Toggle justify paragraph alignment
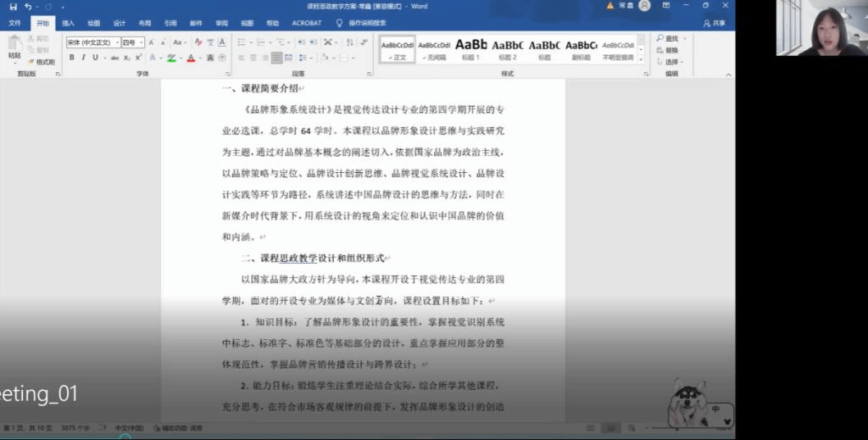 coord(275,58)
